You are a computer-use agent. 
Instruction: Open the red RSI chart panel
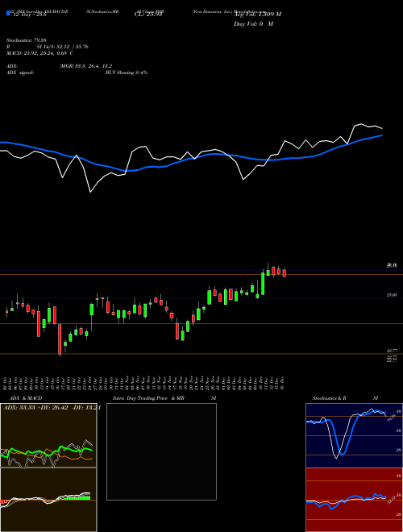[354, 500]
